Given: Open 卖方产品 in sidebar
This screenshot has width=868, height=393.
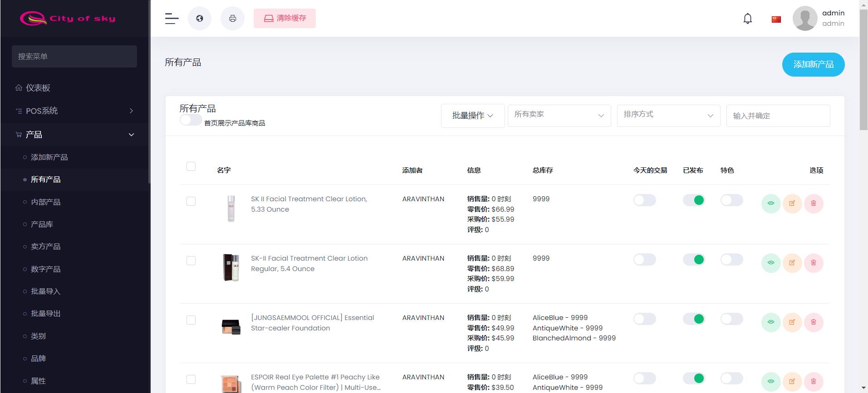Looking at the screenshot, I should [45, 247].
